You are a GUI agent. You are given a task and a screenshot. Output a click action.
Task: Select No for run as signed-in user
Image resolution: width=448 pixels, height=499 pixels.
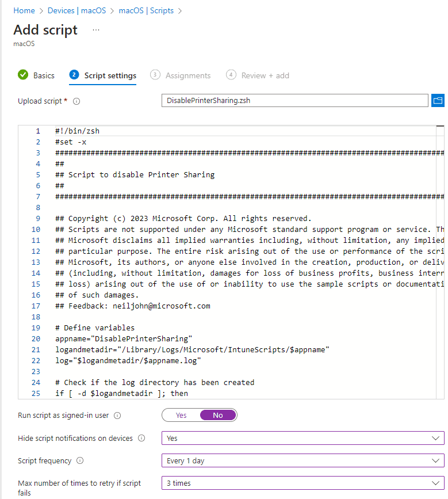pos(218,416)
